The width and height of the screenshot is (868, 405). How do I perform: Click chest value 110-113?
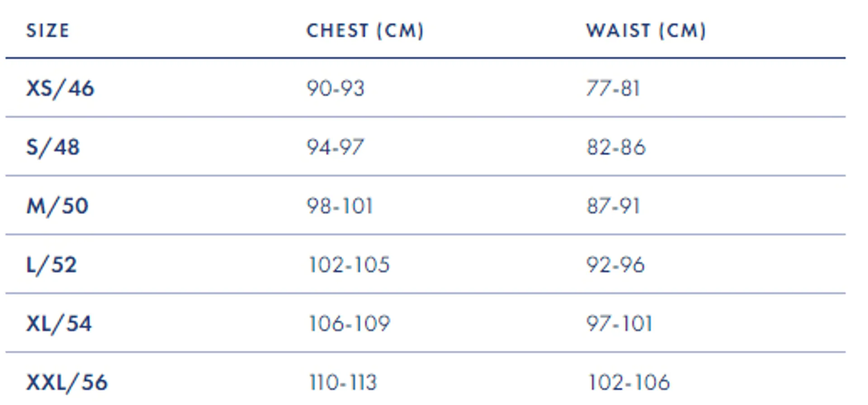(343, 382)
